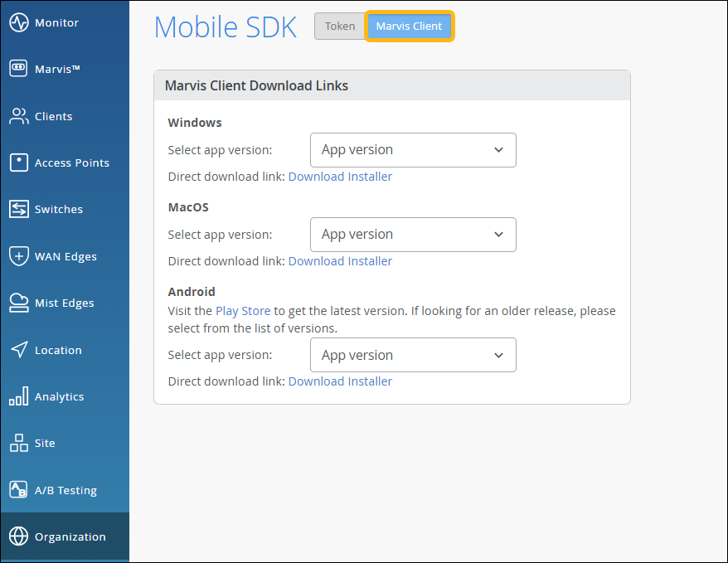Click the Location arrow icon
This screenshot has width=728, height=563.
click(x=18, y=350)
